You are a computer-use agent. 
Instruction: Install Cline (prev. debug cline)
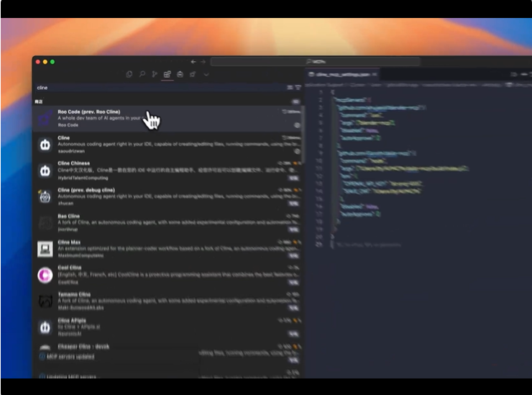pyautogui.click(x=293, y=204)
